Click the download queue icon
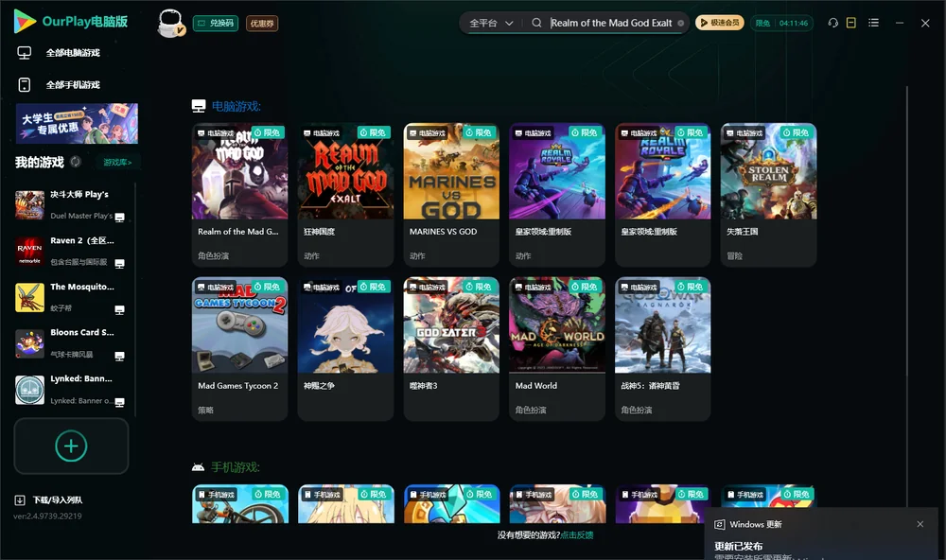Viewport: 946px width, 560px height. [20, 500]
